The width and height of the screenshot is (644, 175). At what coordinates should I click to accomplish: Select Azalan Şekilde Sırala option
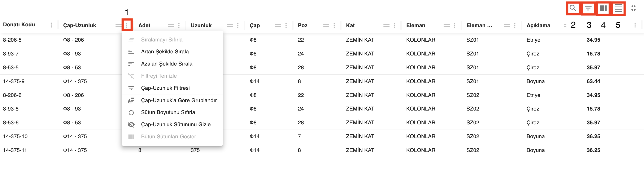[x=166, y=64]
